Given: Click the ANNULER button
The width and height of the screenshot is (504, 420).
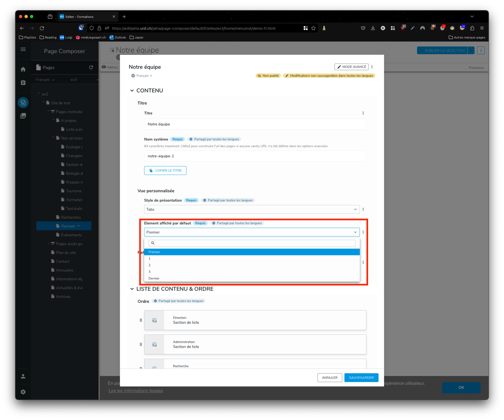Looking at the screenshot, I should (x=329, y=378).
